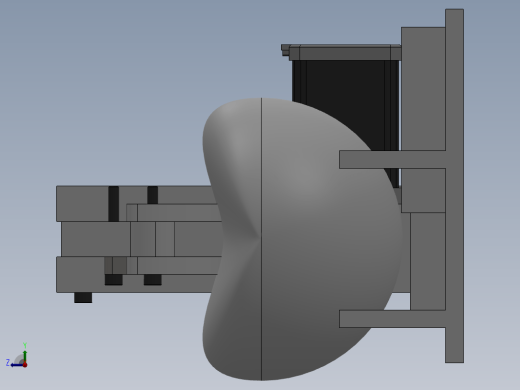This screenshot has width=520, height=390.
Task: Select the tall vertical plate on the right edge
Action: pos(454,186)
